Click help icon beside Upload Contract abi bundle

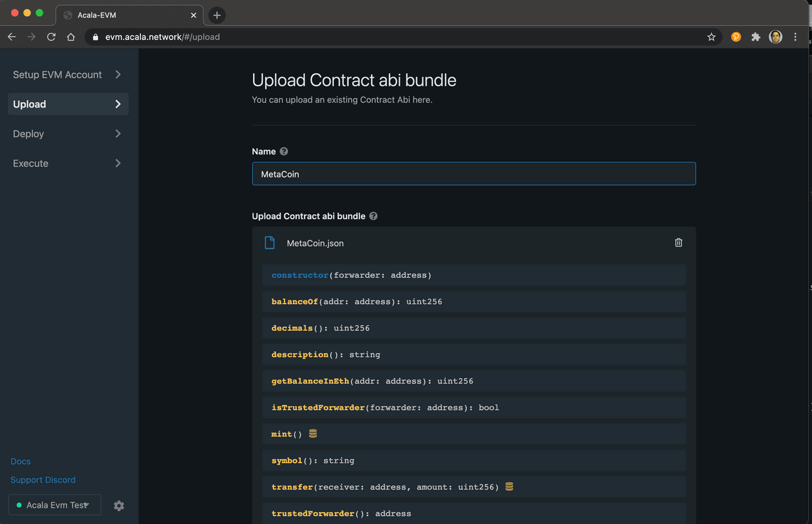tap(373, 216)
